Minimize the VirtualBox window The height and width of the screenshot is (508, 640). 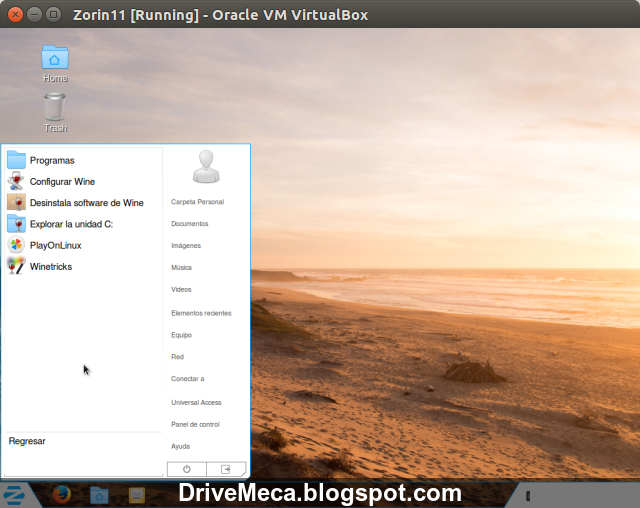[x=34, y=15]
